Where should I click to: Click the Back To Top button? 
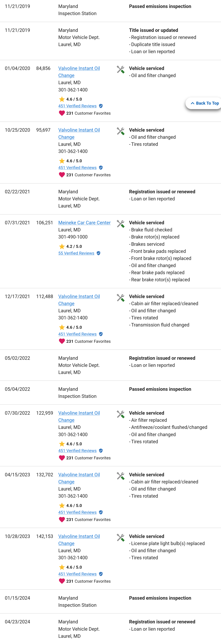[x=205, y=103]
